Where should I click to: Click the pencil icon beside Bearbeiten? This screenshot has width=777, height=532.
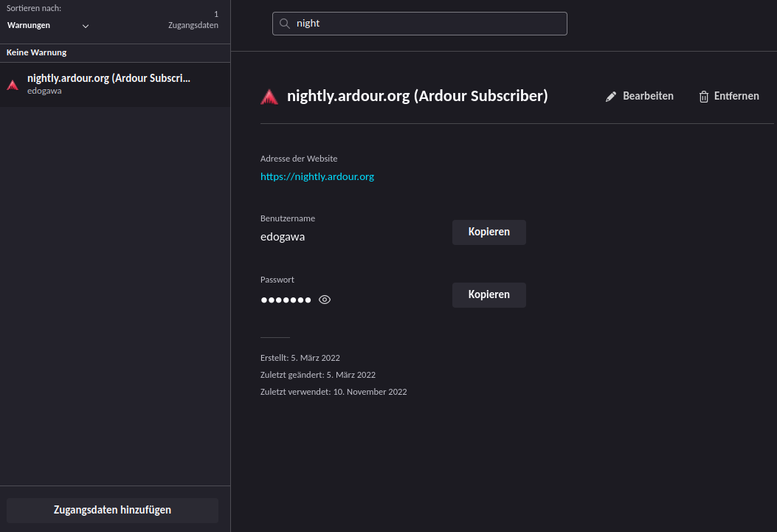[611, 97]
